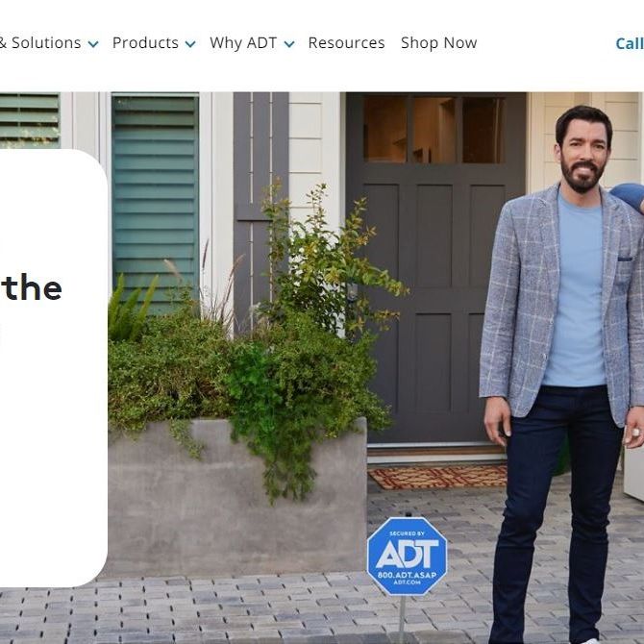
Task: Click the dark gray front door
Action: click(435, 267)
